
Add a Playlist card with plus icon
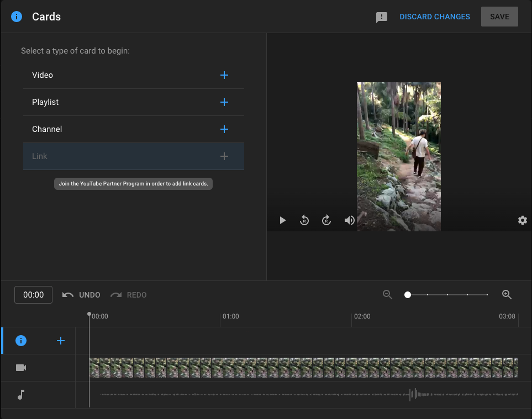pos(224,102)
